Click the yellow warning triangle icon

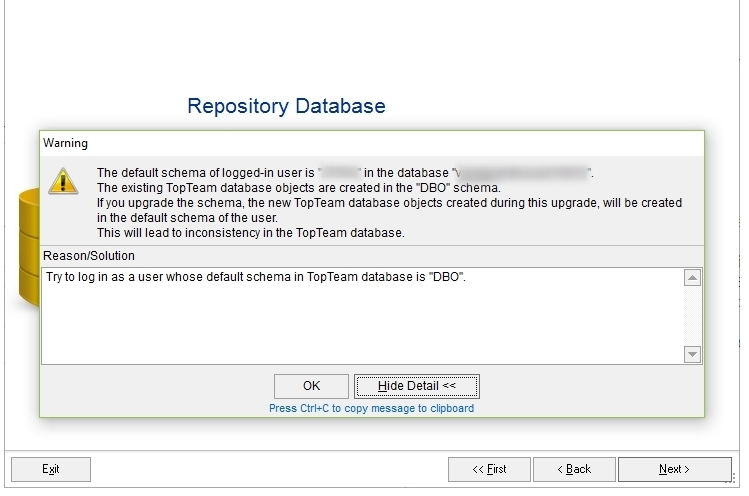pyautogui.click(x=63, y=181)
